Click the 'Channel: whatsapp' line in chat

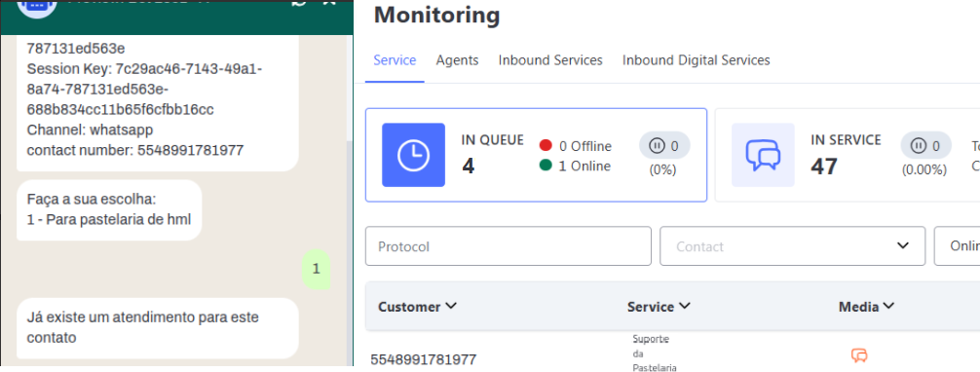pos(90,130)
